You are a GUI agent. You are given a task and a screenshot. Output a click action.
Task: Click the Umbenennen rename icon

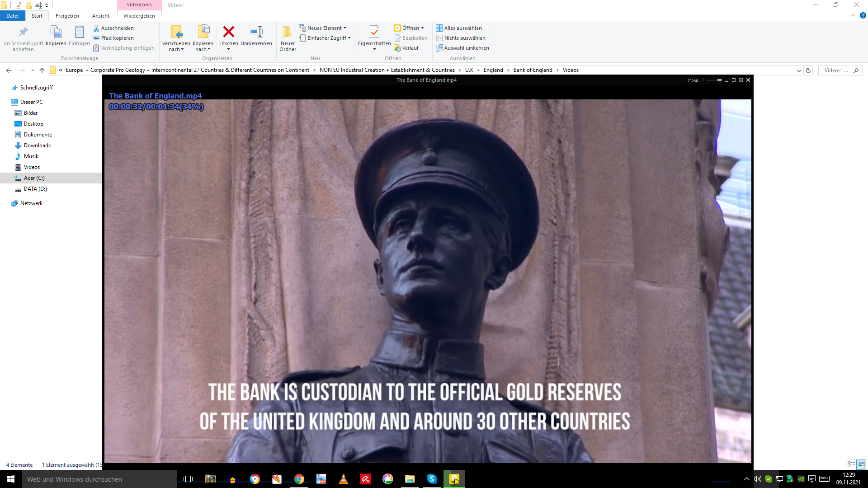pos(256,32)
